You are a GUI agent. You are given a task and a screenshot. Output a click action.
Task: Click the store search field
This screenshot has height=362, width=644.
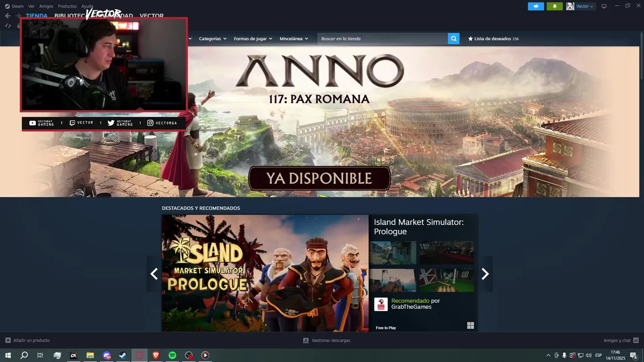tap(382, 39)
